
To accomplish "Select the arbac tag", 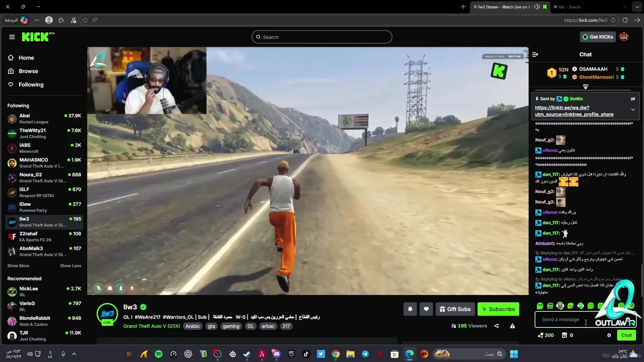I will (268, 326).
